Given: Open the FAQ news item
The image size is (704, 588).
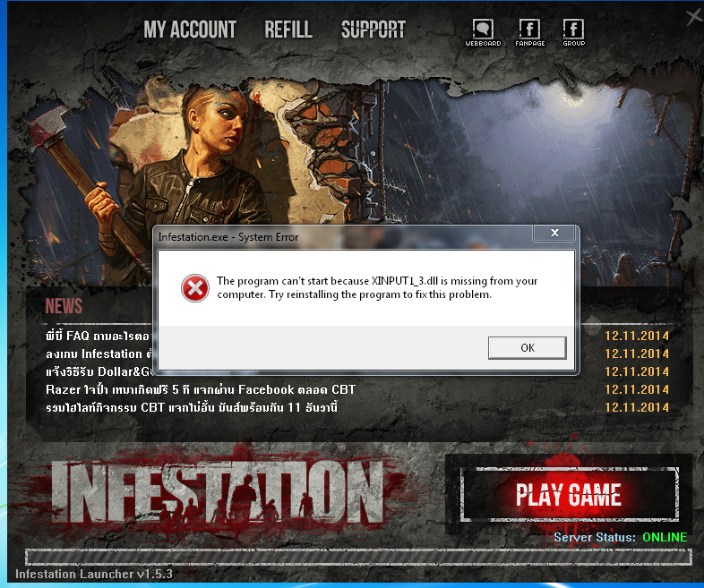Looking at the screenshot, I should coord(99,336).
